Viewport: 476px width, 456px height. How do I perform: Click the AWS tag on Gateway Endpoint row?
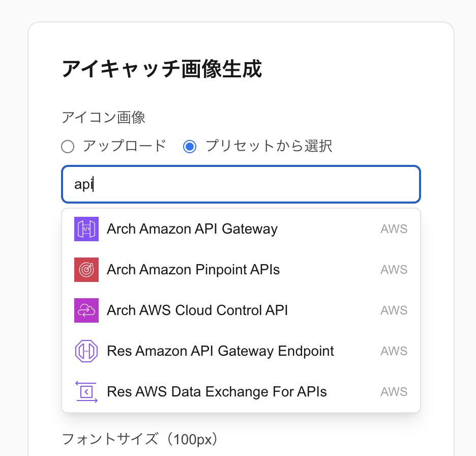(394, 351)
